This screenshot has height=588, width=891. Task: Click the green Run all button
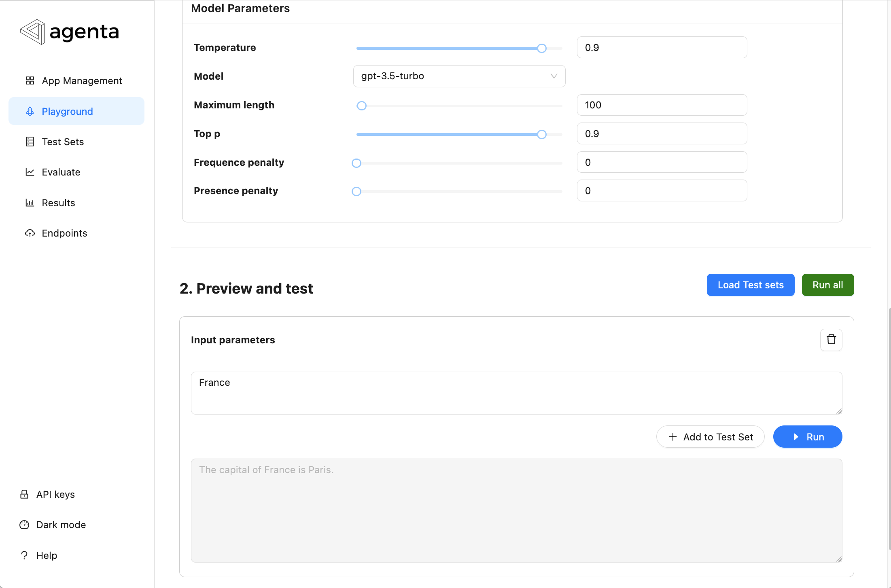828,285
